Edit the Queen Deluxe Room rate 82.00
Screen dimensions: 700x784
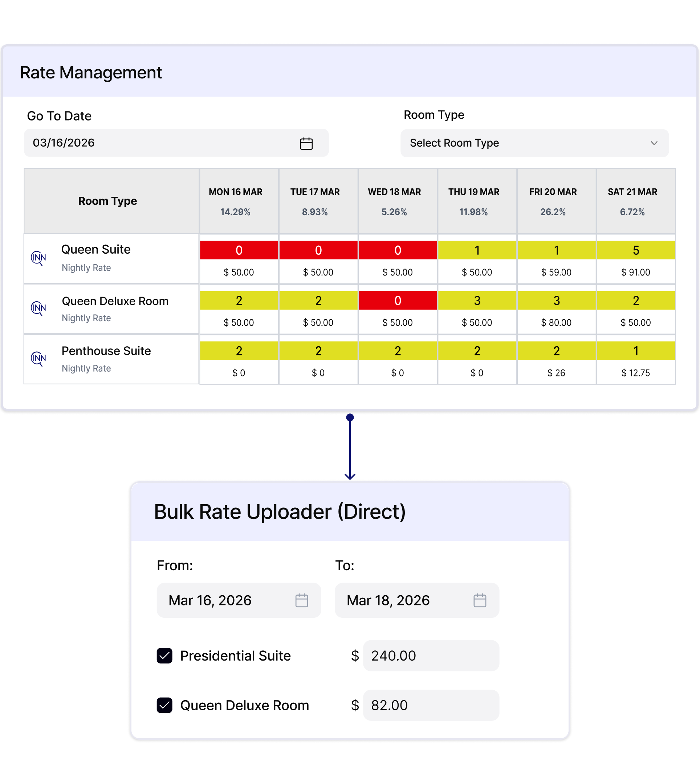[431, 705]
